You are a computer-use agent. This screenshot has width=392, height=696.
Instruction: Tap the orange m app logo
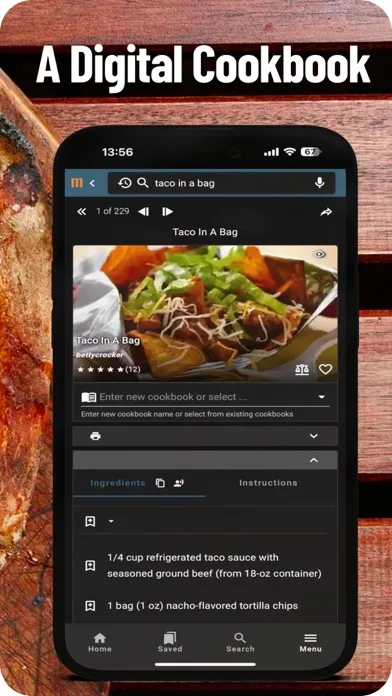(x=77, y=182)
